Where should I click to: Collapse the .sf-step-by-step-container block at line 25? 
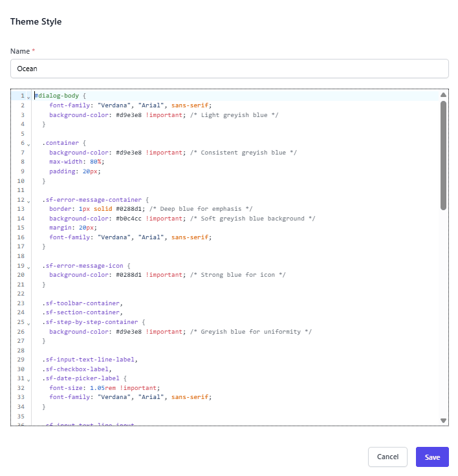point(28,323)
